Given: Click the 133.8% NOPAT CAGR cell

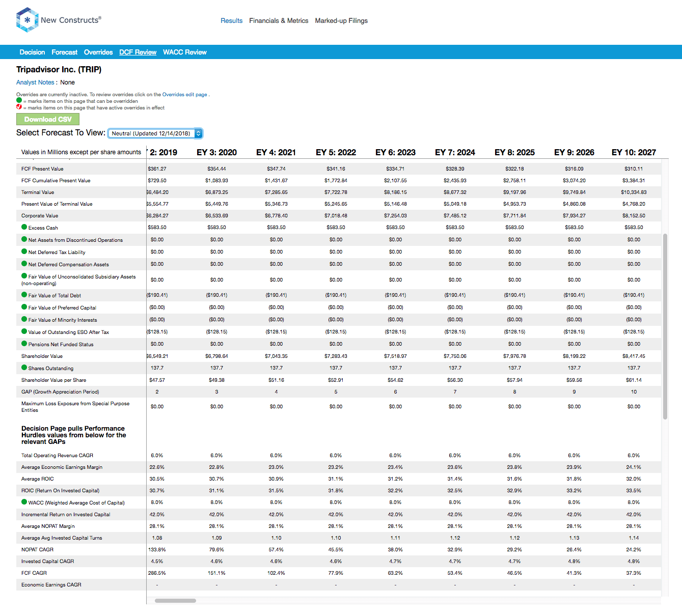Looking at the screenshot, I should (157, 550).
